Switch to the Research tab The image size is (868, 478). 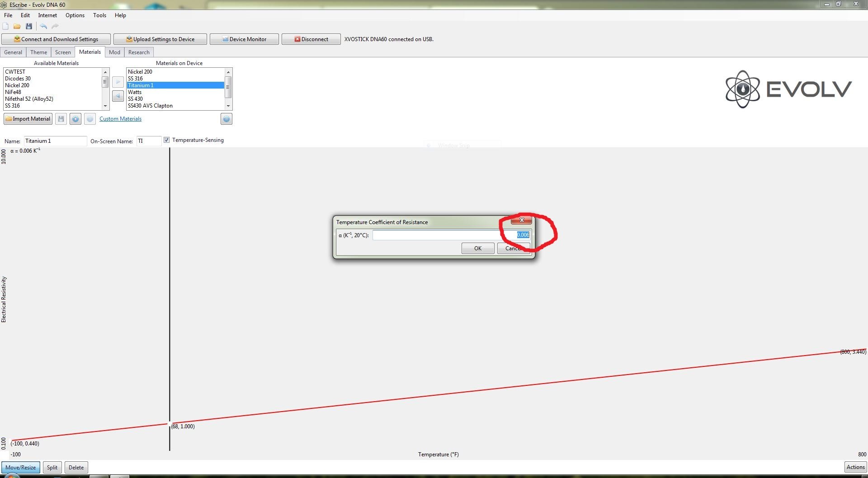(139, 52)
